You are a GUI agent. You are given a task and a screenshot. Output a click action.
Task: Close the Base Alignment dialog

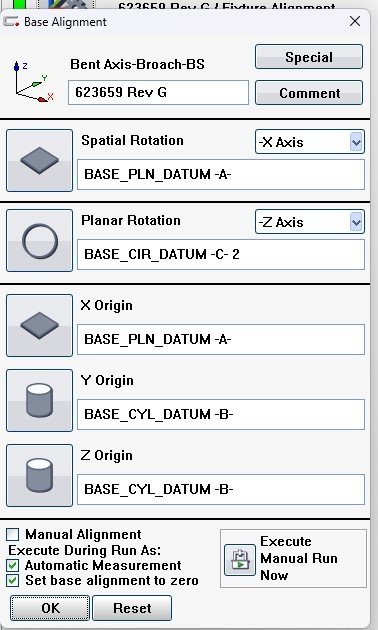coord(355,21)
